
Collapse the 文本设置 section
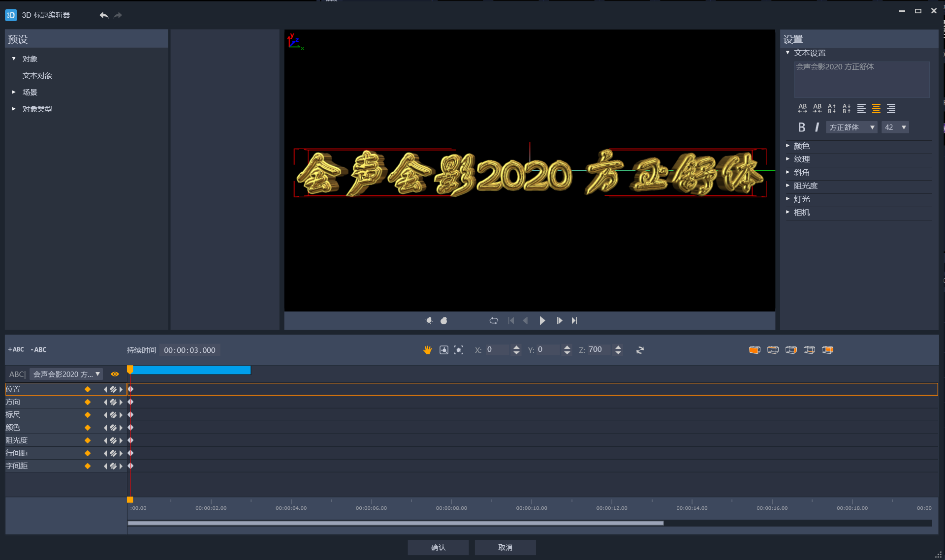pos(787,53)
